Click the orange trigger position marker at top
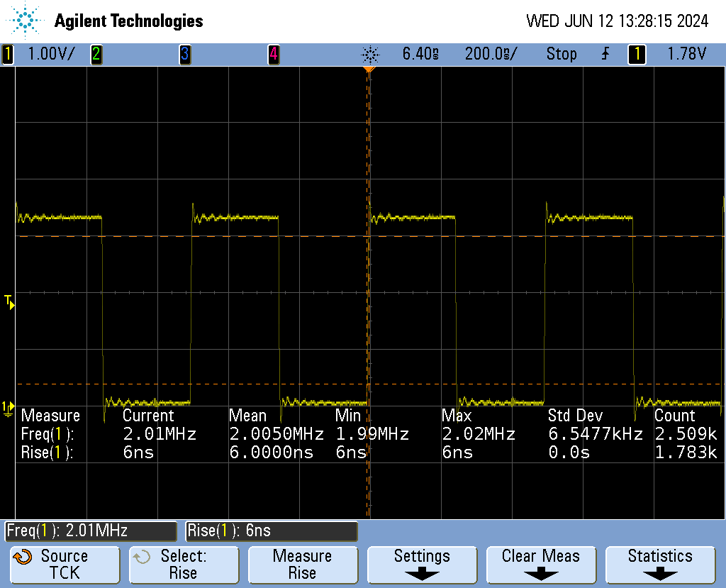Image resolution: width=726 pixels, height=588 pixels. tap(368, 70)
